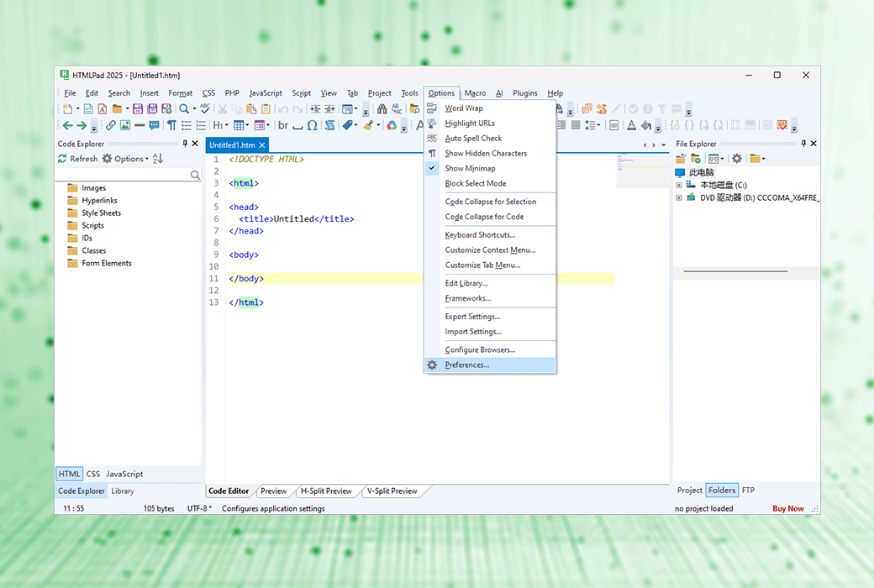Uncheck the Show Minimap option
This screenshot has width=874, height=588.
click(490, 168)
